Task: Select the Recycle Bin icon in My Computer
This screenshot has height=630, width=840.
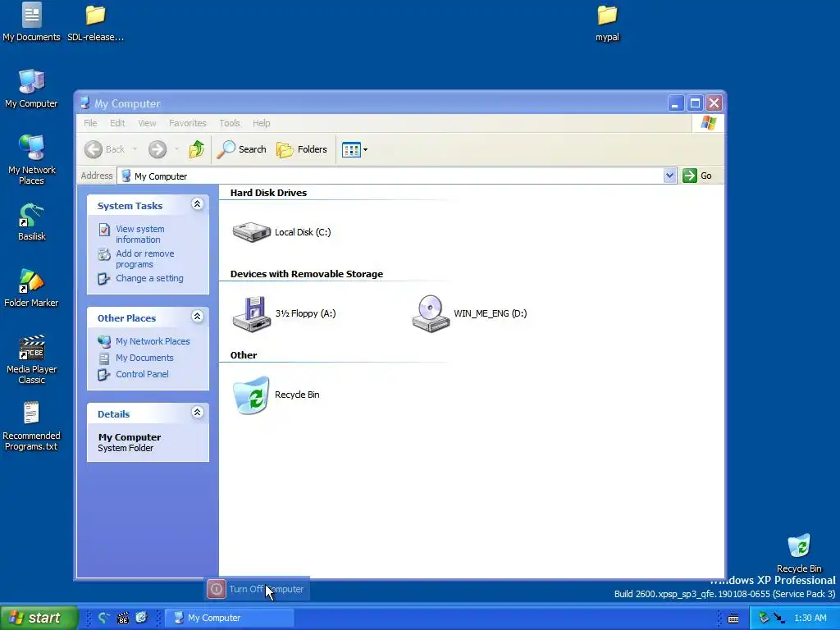Action: [x=251, y=395]
